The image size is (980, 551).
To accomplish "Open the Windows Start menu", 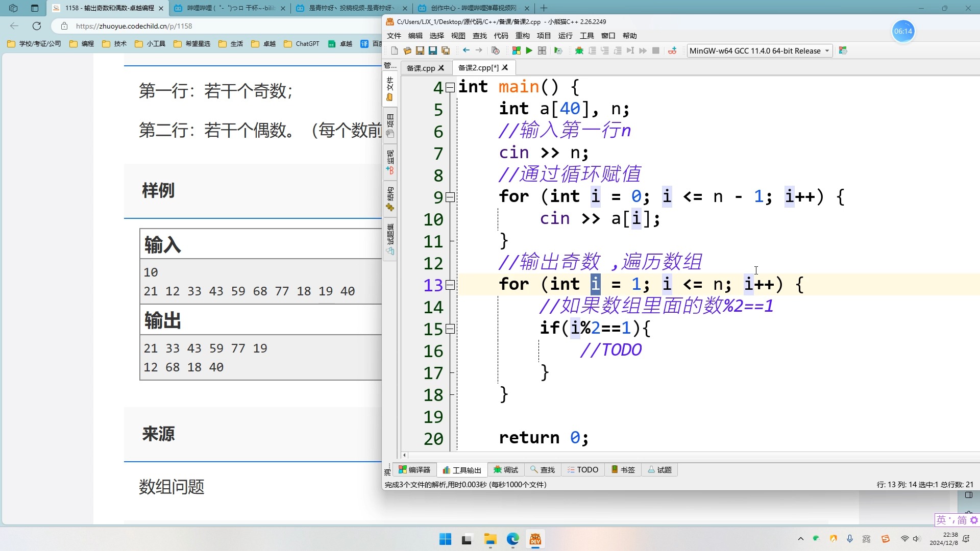I will (445, 539).
